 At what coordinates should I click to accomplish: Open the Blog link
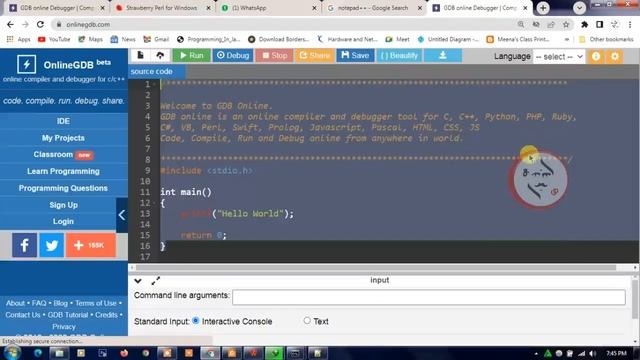pyautogui.click(x=60, y=303)
